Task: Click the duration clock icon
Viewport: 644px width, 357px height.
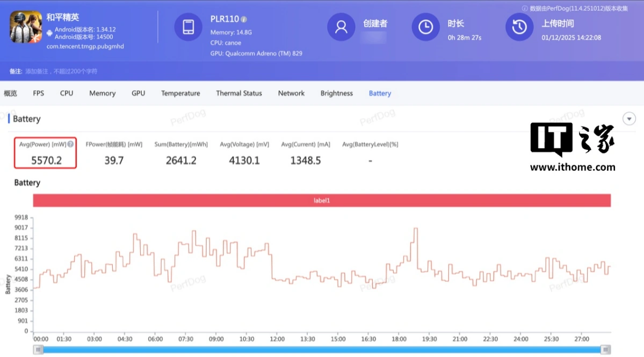Action: point(425,27)
